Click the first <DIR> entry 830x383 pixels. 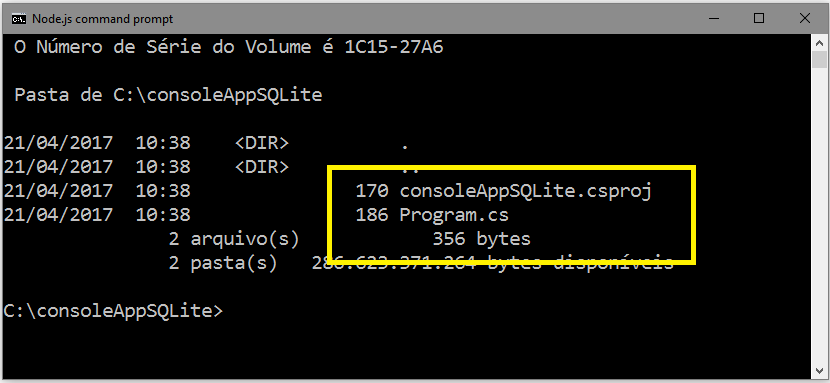pos(262,143)
